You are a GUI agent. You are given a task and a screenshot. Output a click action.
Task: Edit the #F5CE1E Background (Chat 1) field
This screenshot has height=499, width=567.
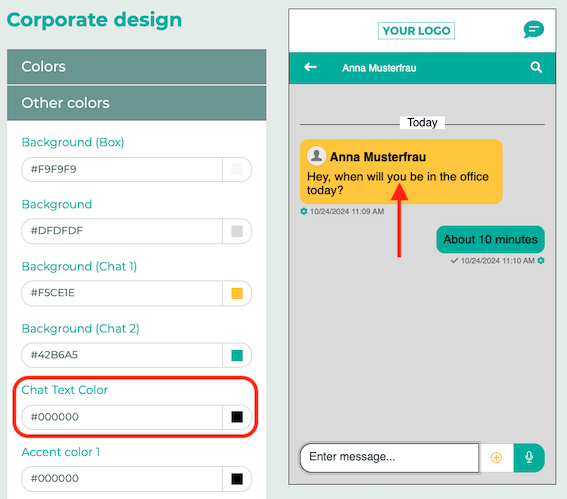point(122,293)
